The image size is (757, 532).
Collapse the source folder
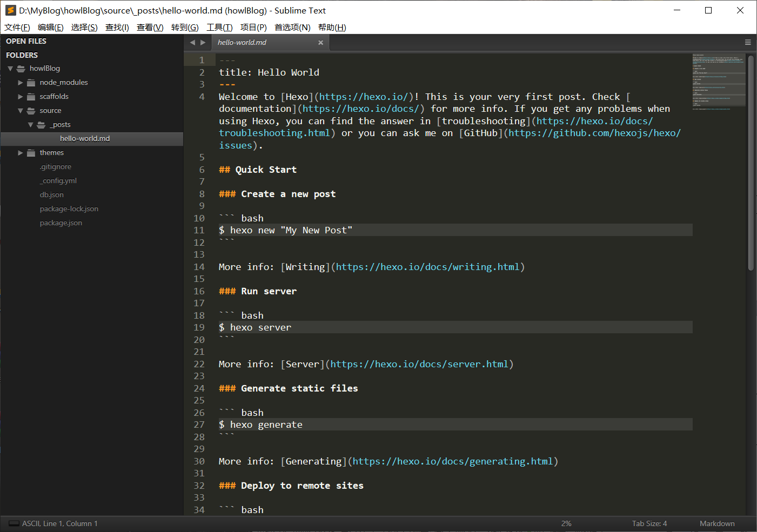click(x=21, y=111)
